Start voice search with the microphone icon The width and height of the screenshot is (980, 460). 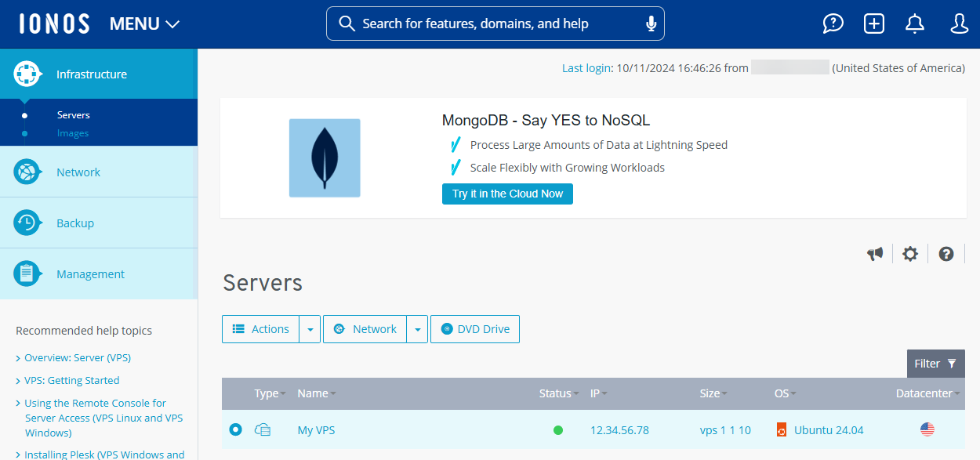[x=651, y=24]
